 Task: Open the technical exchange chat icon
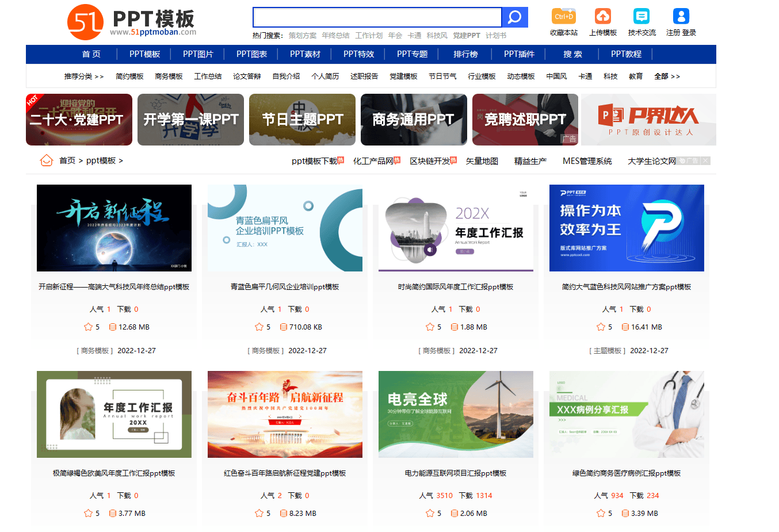(x=641, y=16)
